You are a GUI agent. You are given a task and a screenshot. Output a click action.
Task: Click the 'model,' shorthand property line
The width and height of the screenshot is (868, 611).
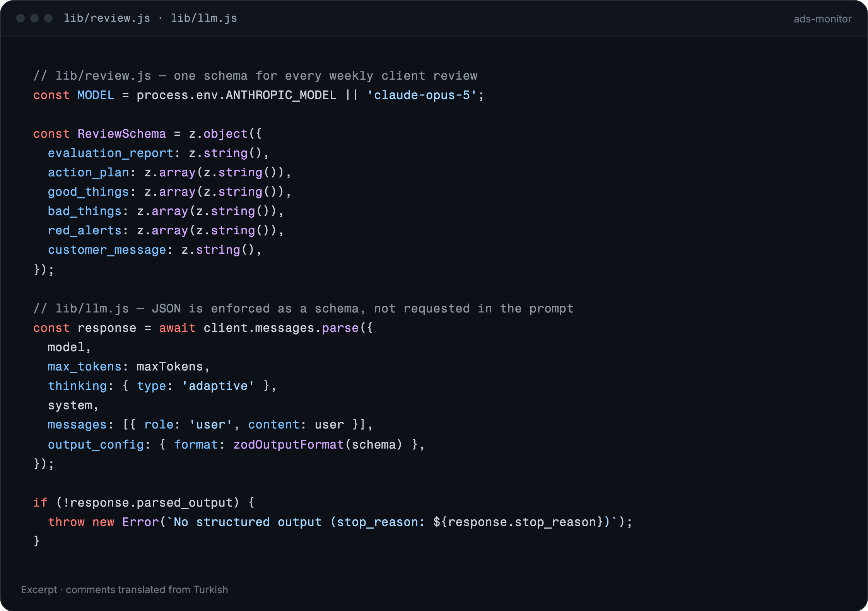point(69,347)
